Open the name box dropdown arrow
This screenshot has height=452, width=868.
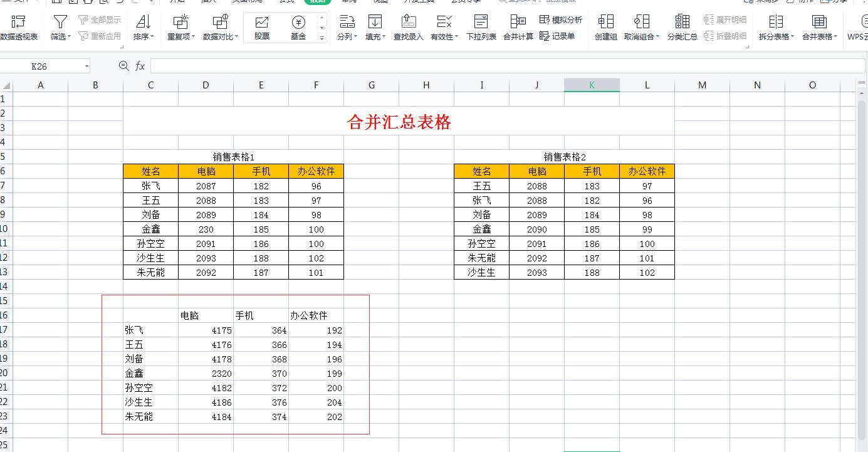click(x=86, y=66)
